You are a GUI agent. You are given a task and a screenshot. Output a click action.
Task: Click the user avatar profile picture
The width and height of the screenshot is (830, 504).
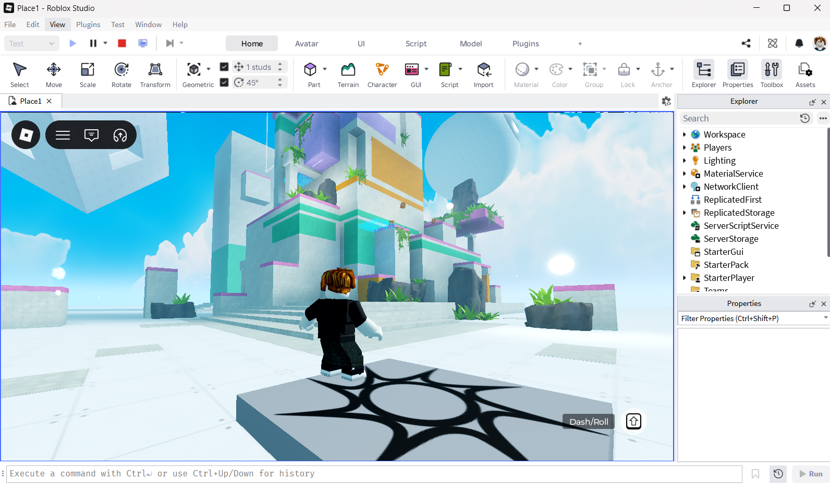click(820, 43)
